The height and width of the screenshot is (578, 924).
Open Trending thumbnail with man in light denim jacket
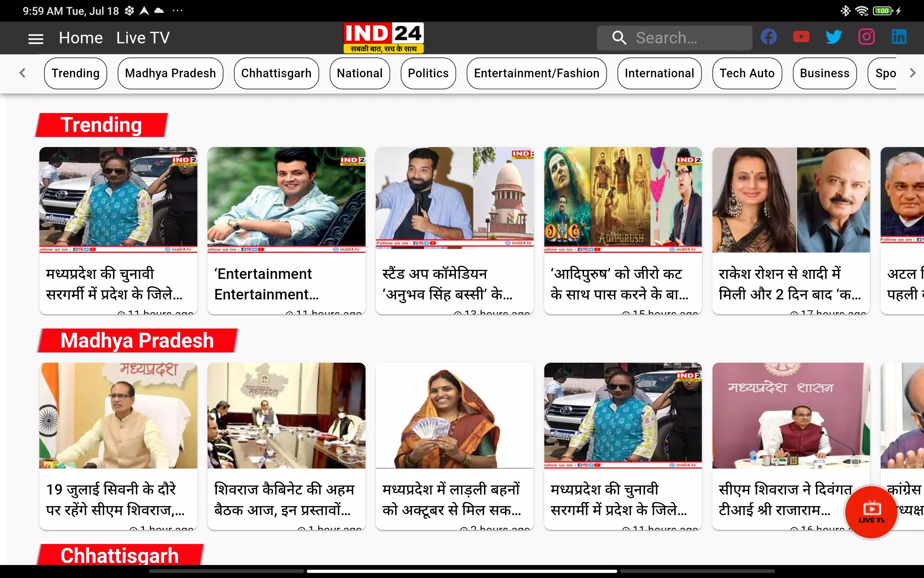point(286,199)
